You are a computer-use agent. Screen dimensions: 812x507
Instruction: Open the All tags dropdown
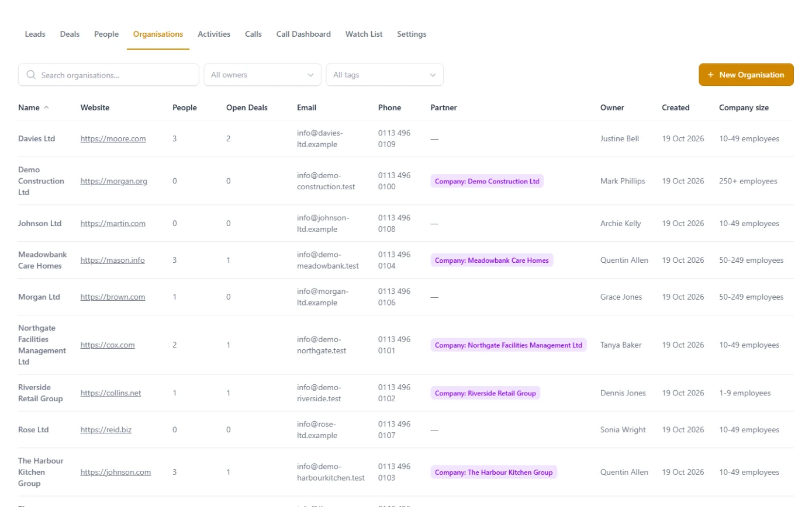point(385,75)
